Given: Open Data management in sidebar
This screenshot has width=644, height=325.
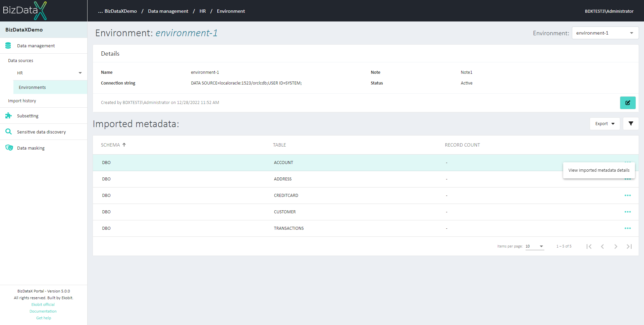Looking at the screenshot, I should (36, 46).
